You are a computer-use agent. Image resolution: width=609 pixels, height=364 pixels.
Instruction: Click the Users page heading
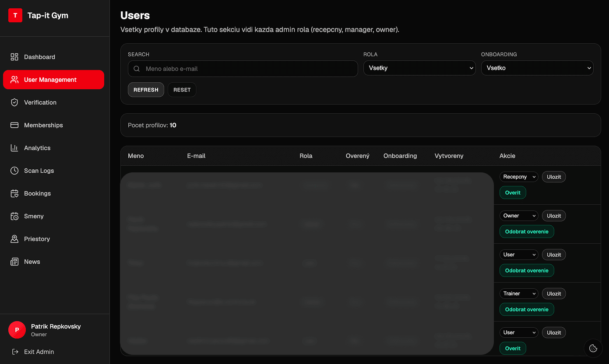(135, 15)
